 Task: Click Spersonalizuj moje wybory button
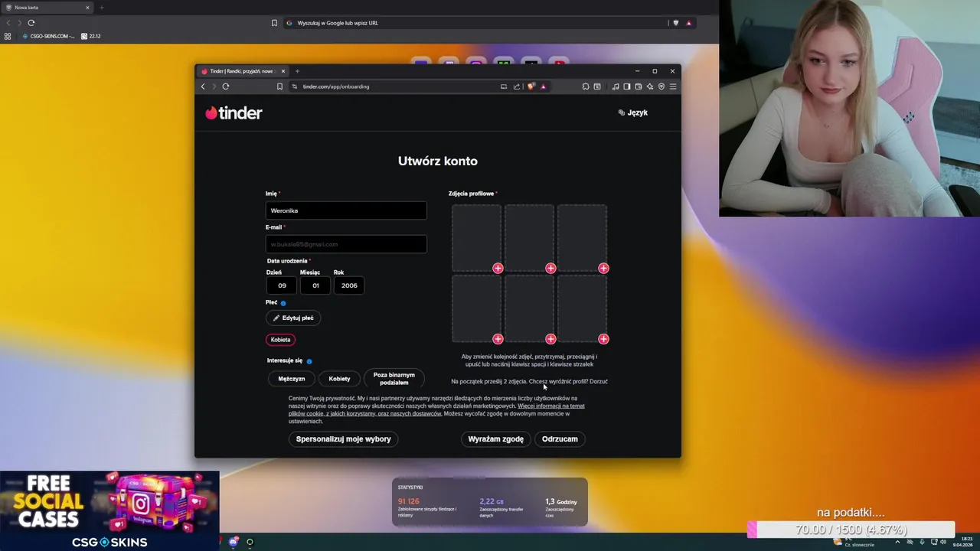[x=344, y=439]
